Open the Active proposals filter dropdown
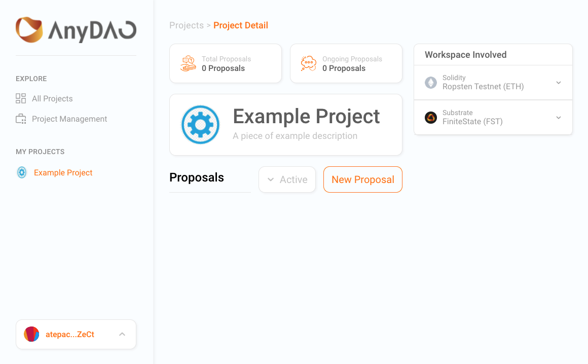The width and height of the screenshot is (588, 364). [287, 179]
